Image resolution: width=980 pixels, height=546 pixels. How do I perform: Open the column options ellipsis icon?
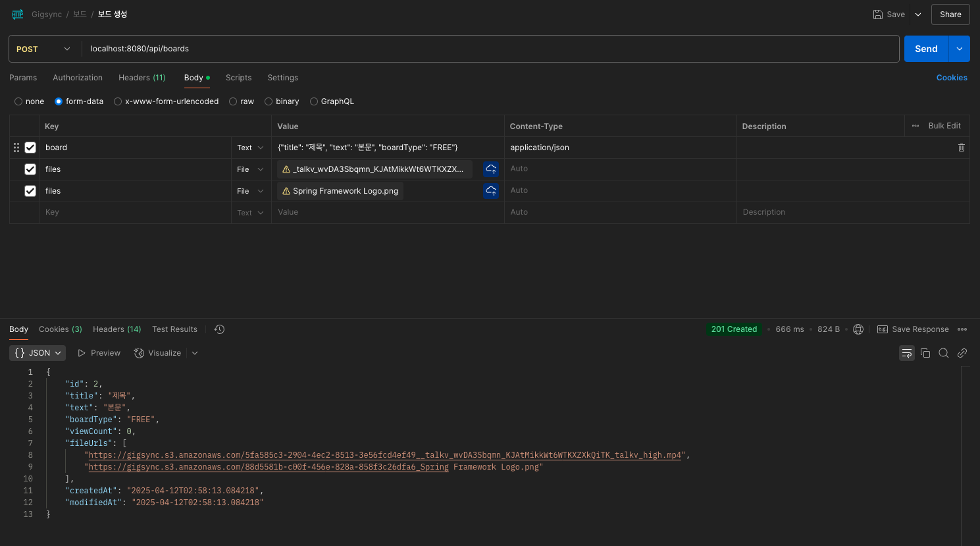(916, 126)
